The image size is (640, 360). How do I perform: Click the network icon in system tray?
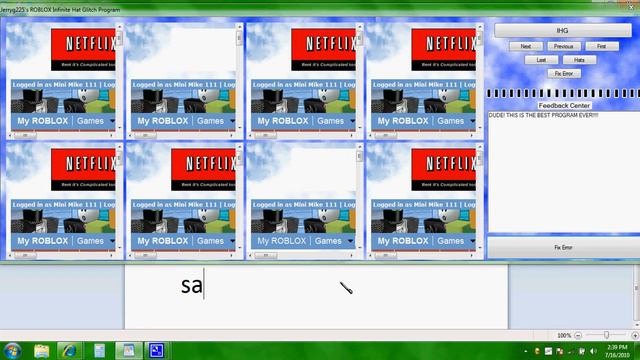point(582,351)
